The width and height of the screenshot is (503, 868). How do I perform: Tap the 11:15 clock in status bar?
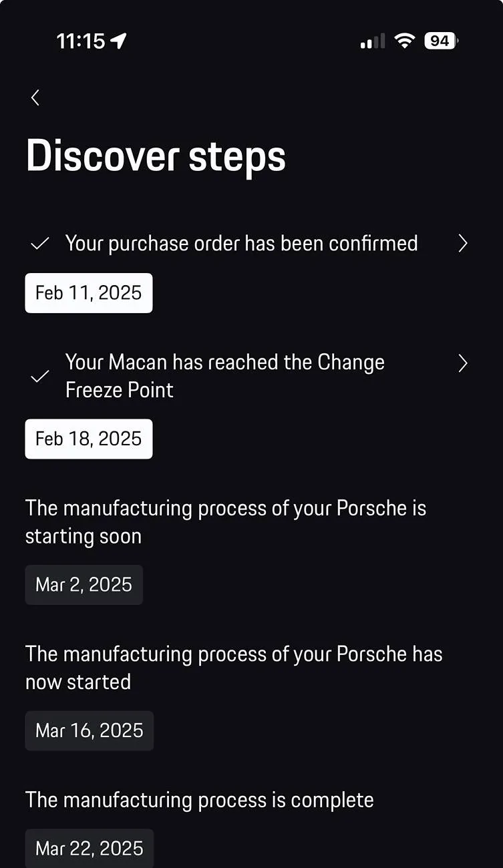coord(81,41)
